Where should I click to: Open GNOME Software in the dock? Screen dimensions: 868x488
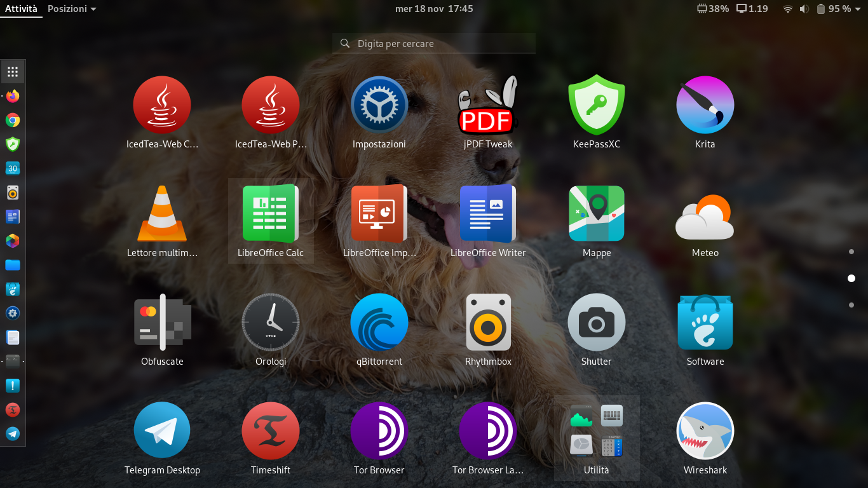pos(13,289)
